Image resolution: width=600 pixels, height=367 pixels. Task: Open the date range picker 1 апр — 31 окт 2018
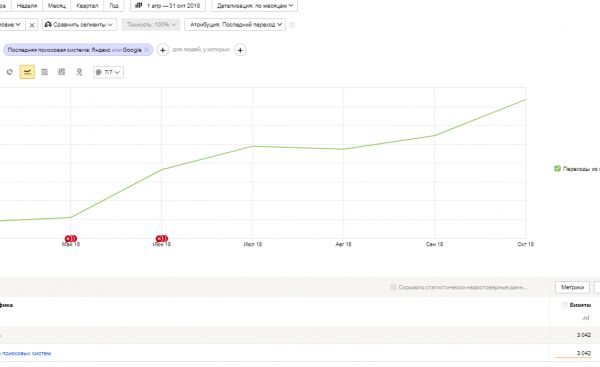coord(168,6)
